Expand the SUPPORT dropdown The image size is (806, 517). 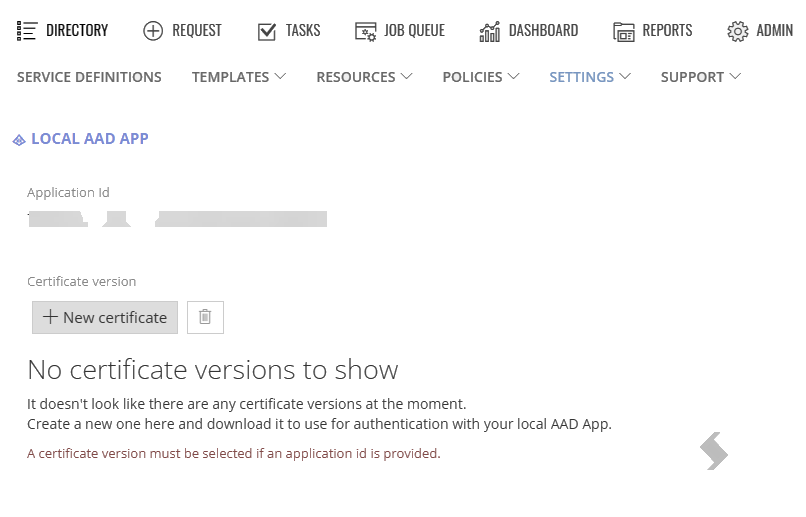(701, 77)
